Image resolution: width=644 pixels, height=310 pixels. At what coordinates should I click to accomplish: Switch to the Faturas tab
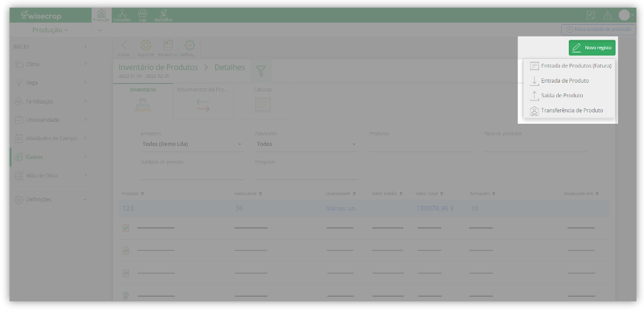pyautogui.click(x=263, y=101)
